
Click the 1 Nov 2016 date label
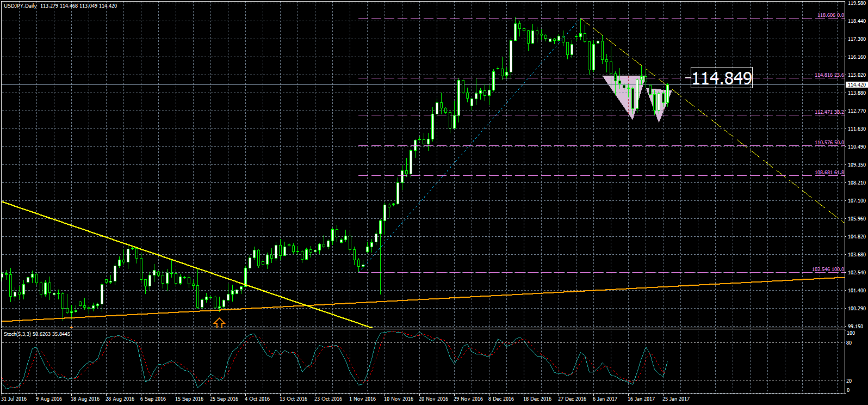click(x=362, y=399)
